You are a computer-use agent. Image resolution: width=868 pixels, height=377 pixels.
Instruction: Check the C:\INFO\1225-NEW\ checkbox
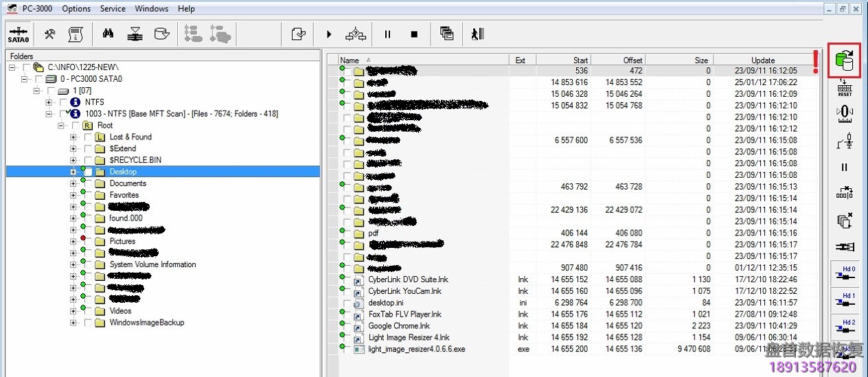tap(27, 67)
